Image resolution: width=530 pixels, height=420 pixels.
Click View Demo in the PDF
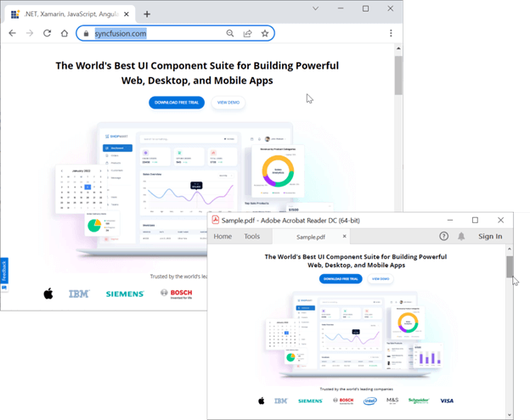[381, 279]
